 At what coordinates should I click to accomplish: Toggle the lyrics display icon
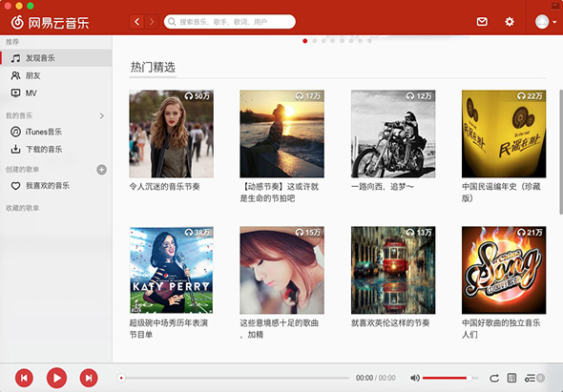tap(511, 378)
